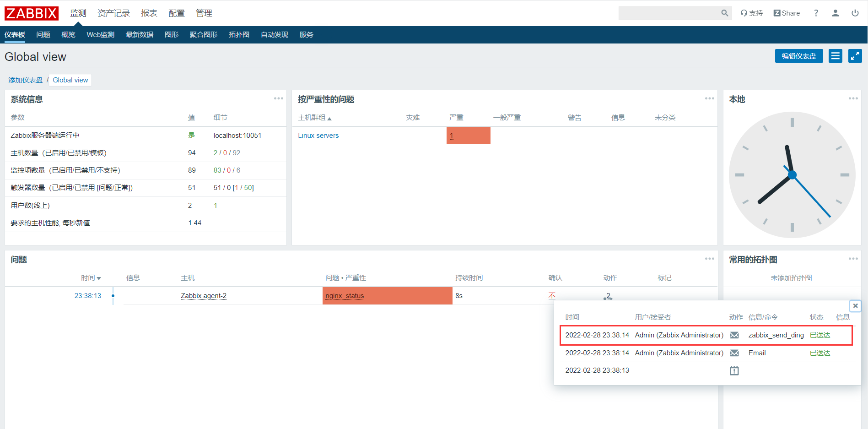Follow the first breadcrumb link before Global view

[26, 80]
